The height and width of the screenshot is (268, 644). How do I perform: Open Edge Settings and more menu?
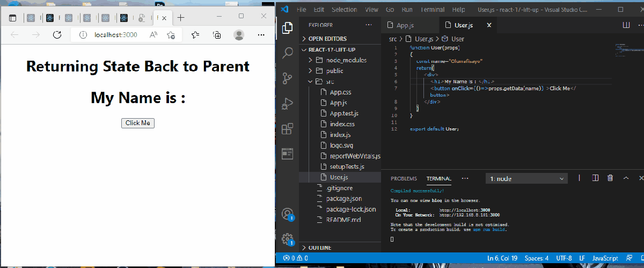(x=261, y=35)
